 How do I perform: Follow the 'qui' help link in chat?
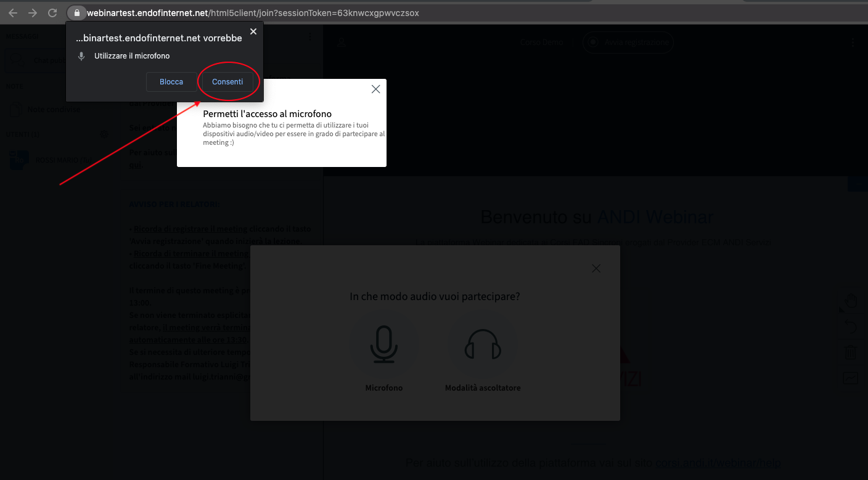click(134, 165)
